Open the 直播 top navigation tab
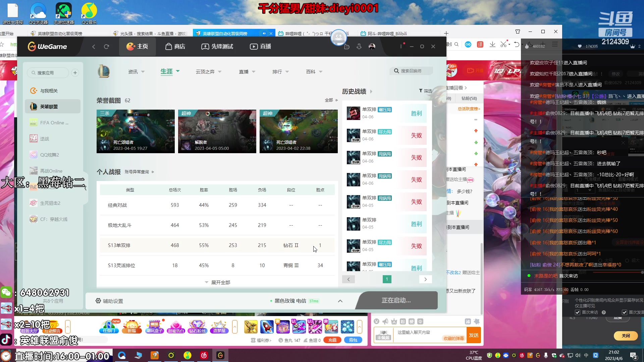This screenshot has width=644, height=362. 260,47
